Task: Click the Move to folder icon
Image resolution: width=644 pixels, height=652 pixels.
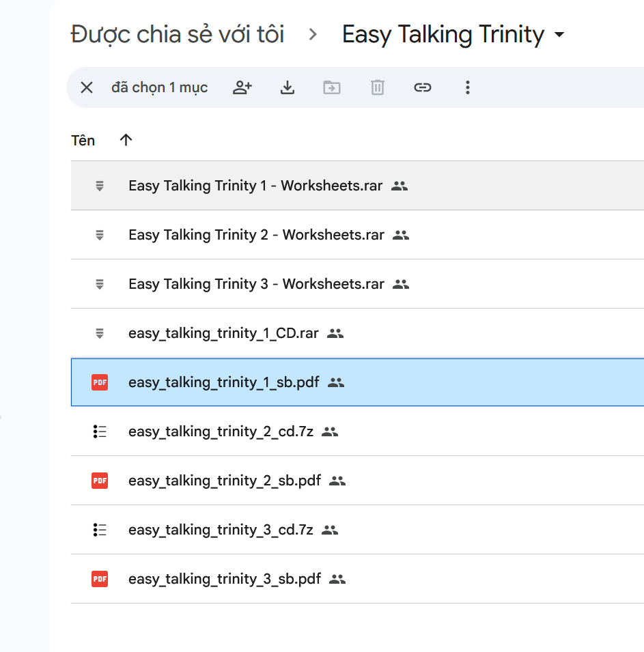Action: tap(332, 87)
